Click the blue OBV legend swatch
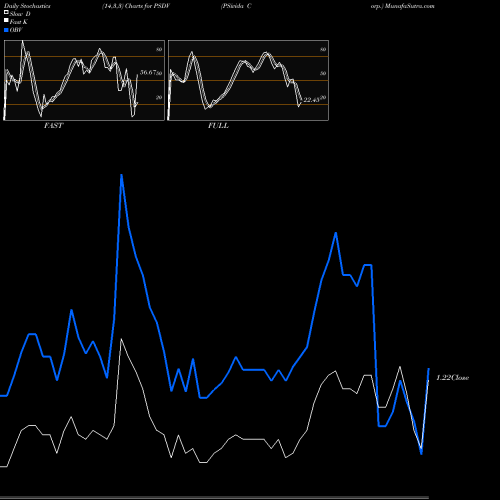Viewport: 500px width, 500px height. [x=6, y=30]
